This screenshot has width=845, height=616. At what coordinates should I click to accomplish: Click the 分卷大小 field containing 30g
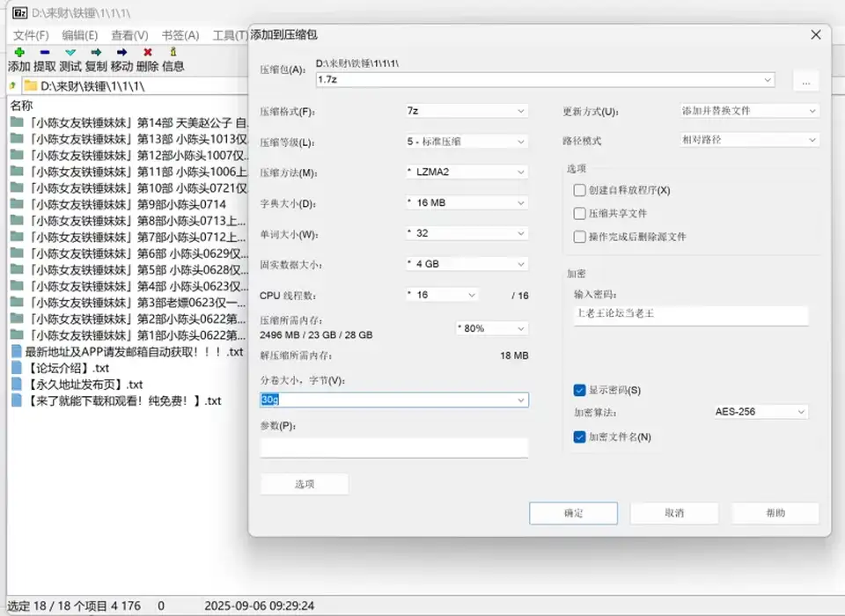(394, 400)
